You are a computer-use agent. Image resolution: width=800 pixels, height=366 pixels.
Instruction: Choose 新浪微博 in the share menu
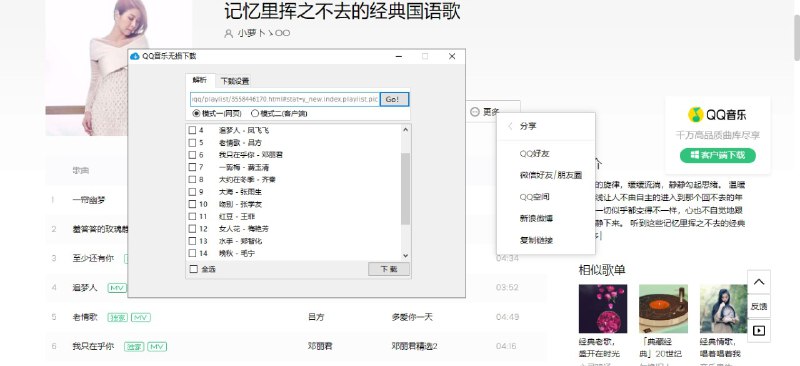point(536,218)
